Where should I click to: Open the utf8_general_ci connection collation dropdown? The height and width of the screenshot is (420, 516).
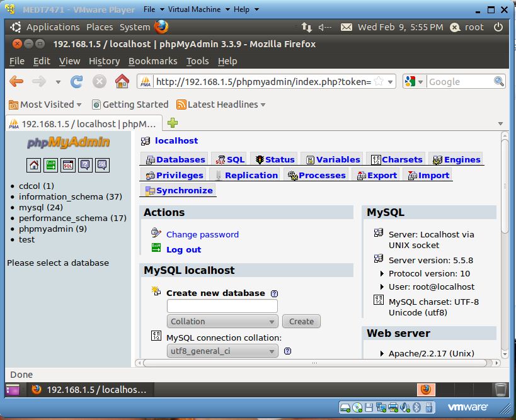(222, 351)
